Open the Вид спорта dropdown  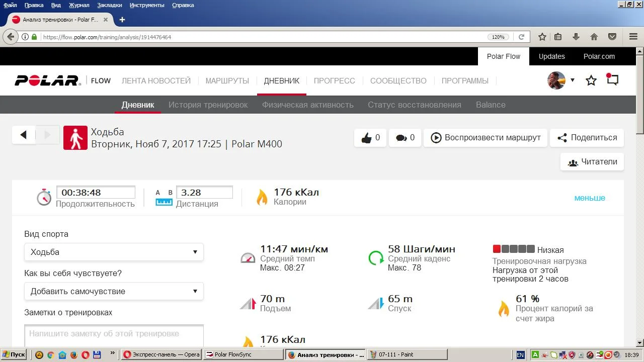pos(114,252)
